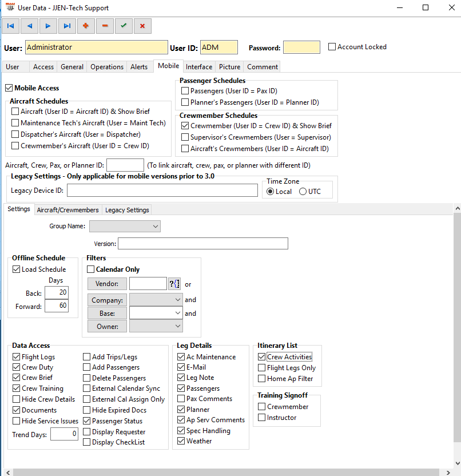Click the Vendor filter button

pyautogui.click(x=107, y=284)
